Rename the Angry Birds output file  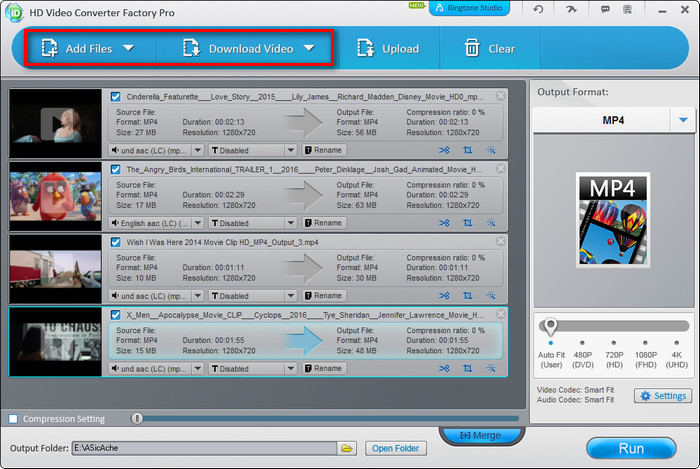(324, 223)
